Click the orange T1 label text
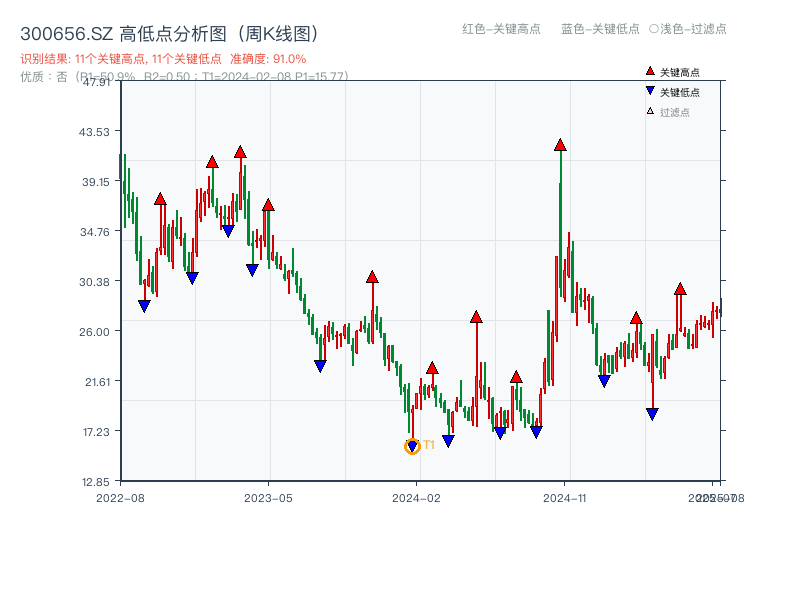The width and height of the screenshot is (800, 600). (x=429, y=445)
